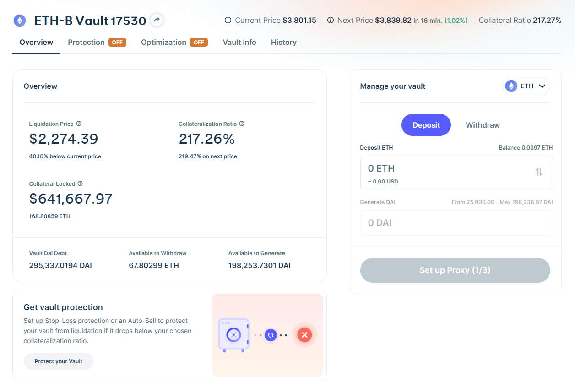Show the Liquidation Price help tooltip icon
The width and height of the screenshot is (575, 392).
click(x=79, y=124)
